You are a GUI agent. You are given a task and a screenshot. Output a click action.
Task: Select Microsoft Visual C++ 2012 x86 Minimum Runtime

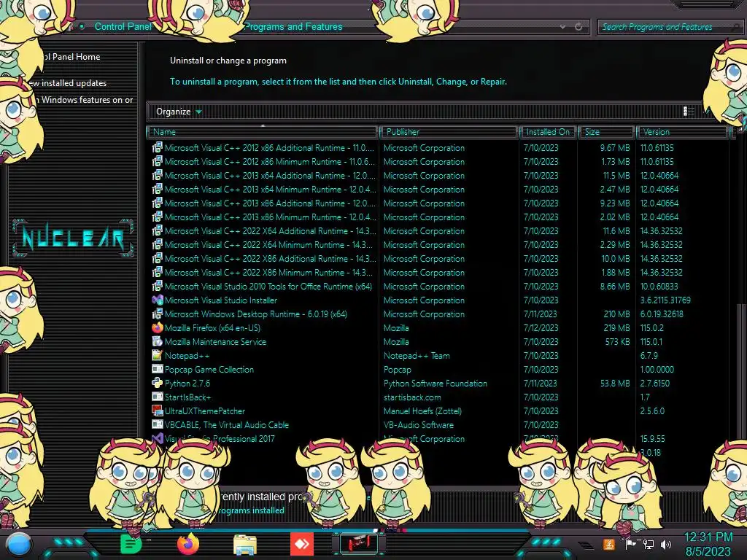point(270,161)
